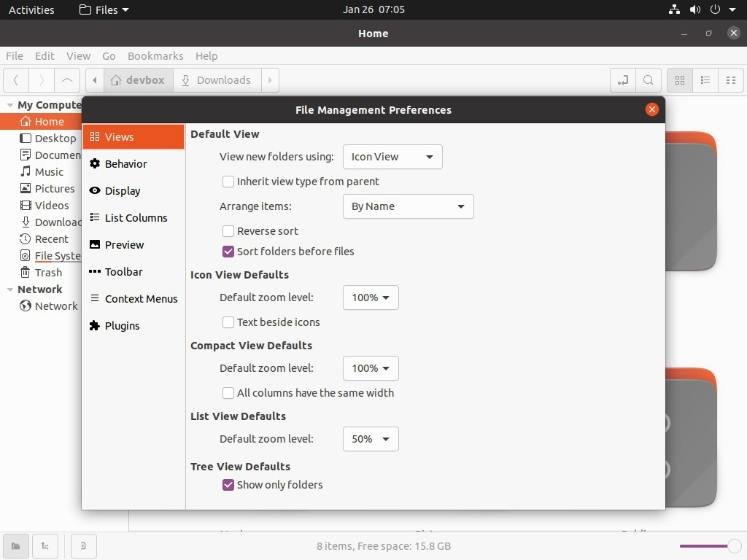Screen dimensions: 747x560
Task: Click the up arrow parent folder icon
Action: pyautogui.click(x=67, y=80)
